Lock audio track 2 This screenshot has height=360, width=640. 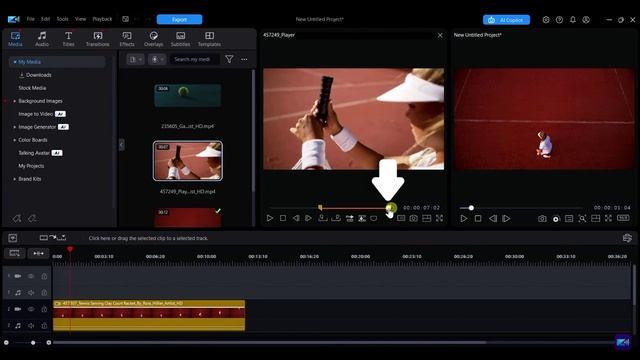point(44,326)
